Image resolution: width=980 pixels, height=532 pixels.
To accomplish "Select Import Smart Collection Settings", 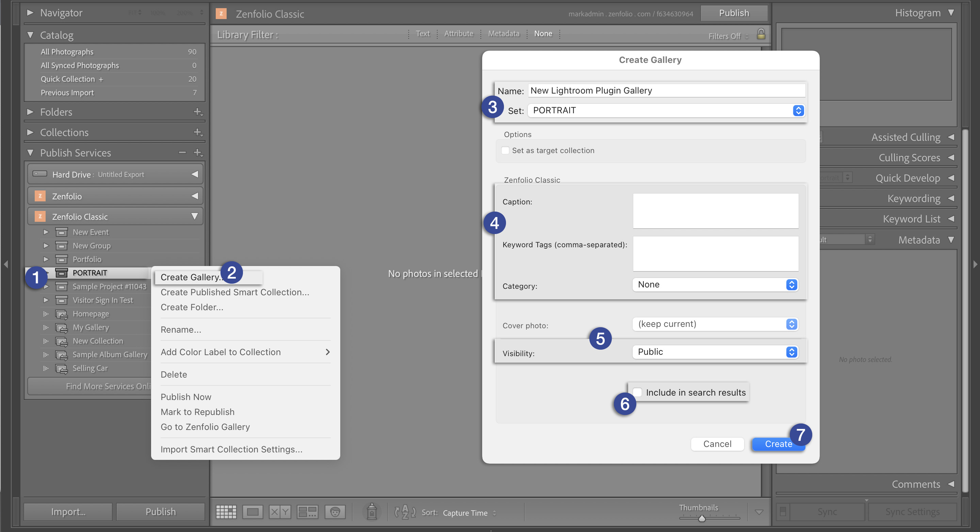I will (x=231, y=449).
